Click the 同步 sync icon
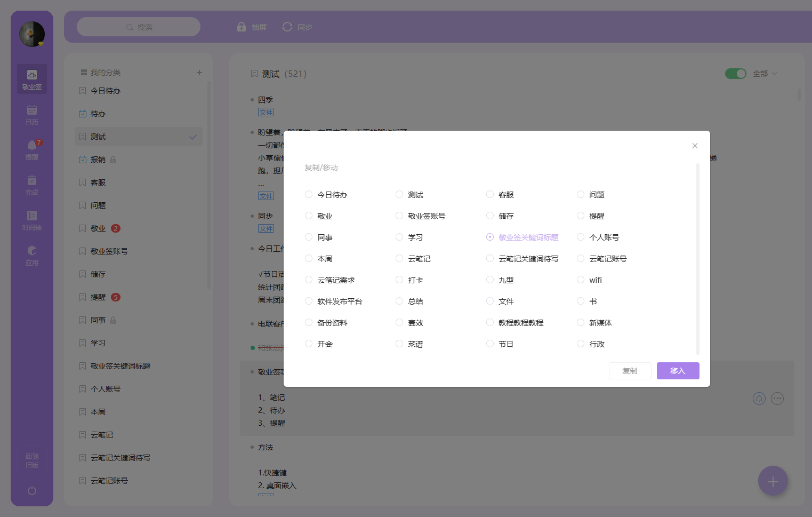The image size is (812, 517). pos(287,27)
